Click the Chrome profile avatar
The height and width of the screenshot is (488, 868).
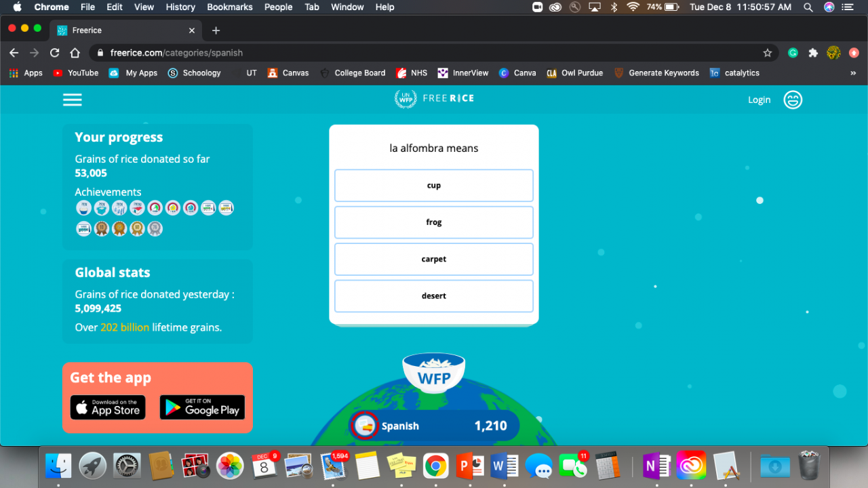point(833,53)
